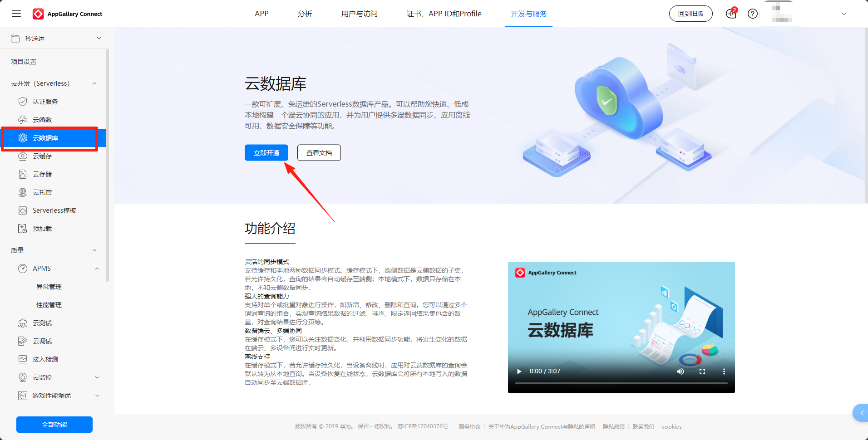Click the 全部功能 button
This screenshot has height=440, width=868.
(54, 425)
